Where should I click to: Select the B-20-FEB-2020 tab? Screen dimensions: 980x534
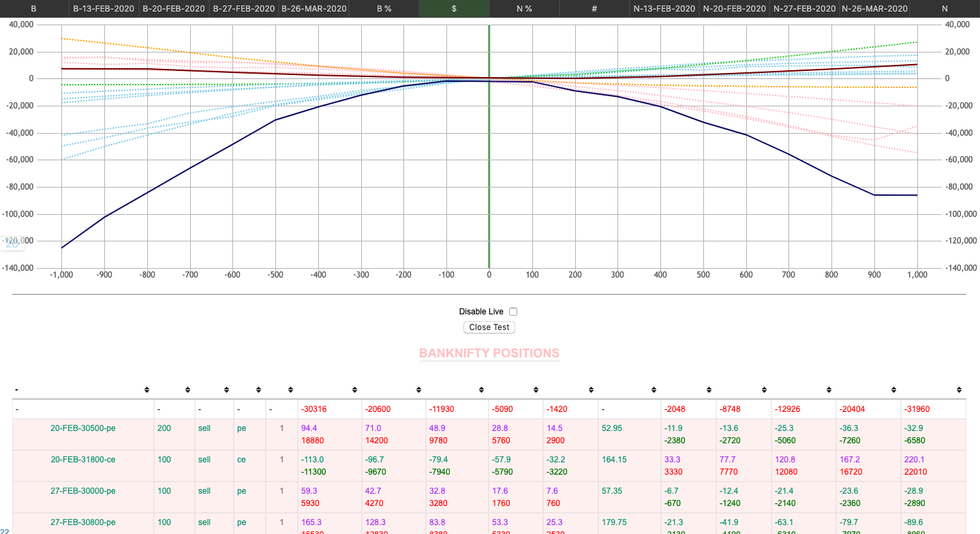click(174, 9)
